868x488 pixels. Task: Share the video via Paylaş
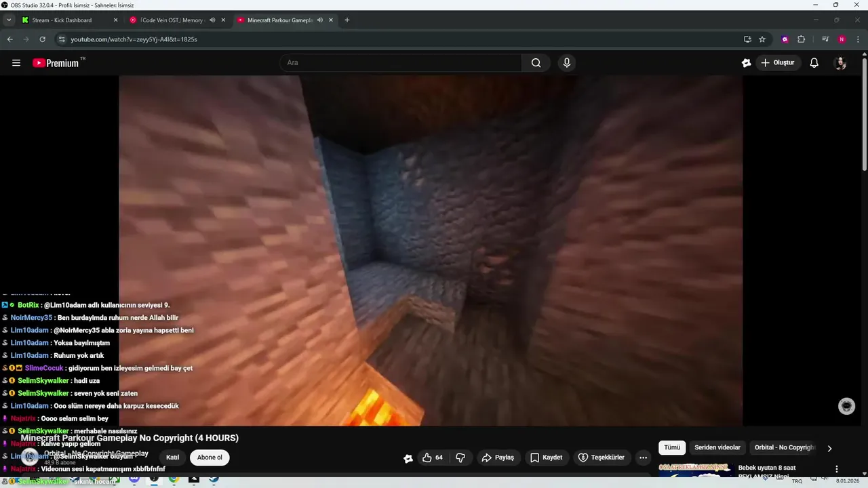(498, 457)
